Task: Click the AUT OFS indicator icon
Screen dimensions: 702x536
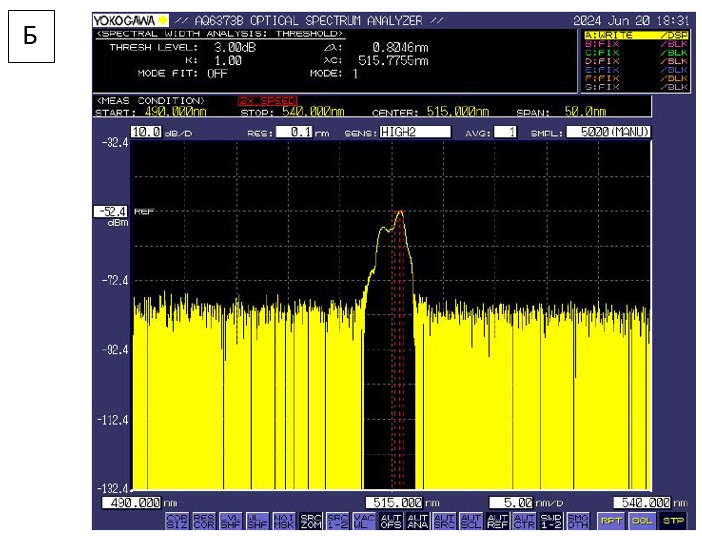Action: (x=389, y=520)
